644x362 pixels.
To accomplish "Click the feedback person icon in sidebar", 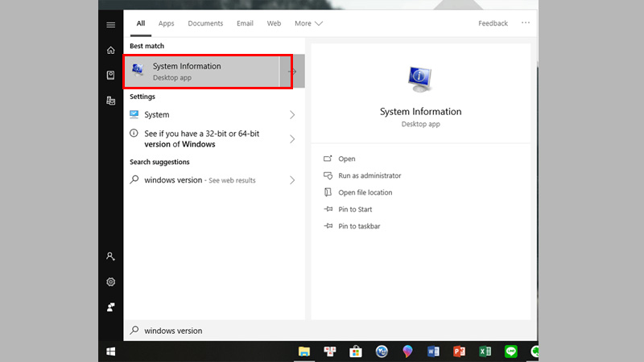I will click(x=110, y=307).
